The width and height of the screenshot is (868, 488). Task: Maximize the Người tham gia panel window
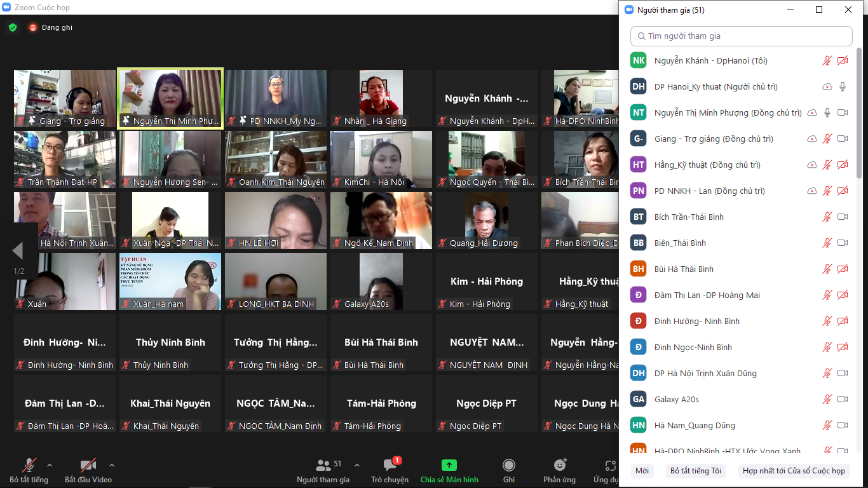pyautogui.click(x=819, y=10)
